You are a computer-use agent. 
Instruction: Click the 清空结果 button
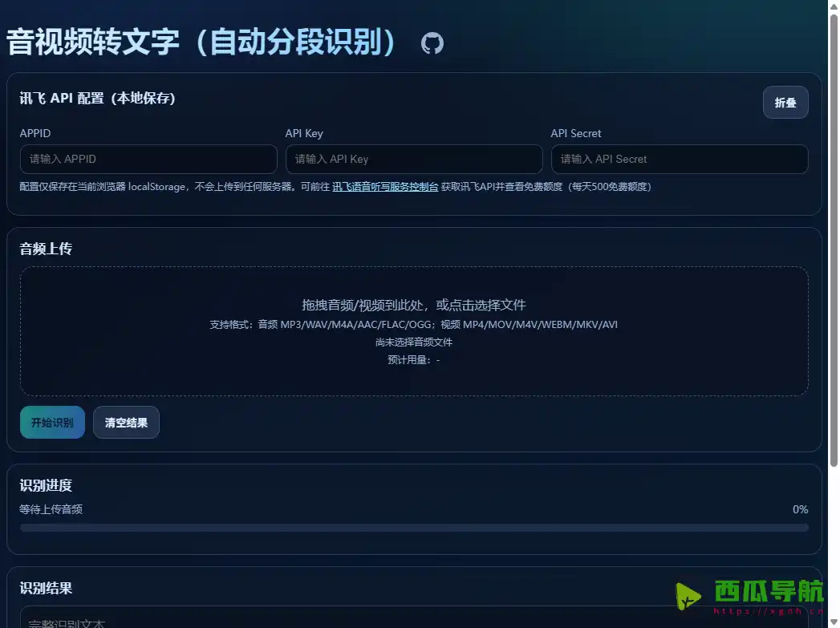tap(126, 423)
